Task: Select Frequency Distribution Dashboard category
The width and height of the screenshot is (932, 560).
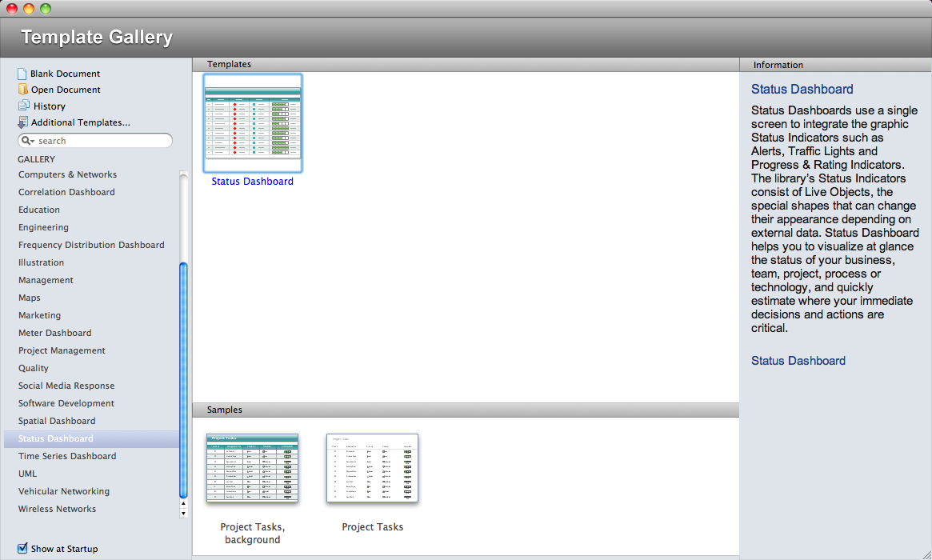Action: click(x=91, y=245)
